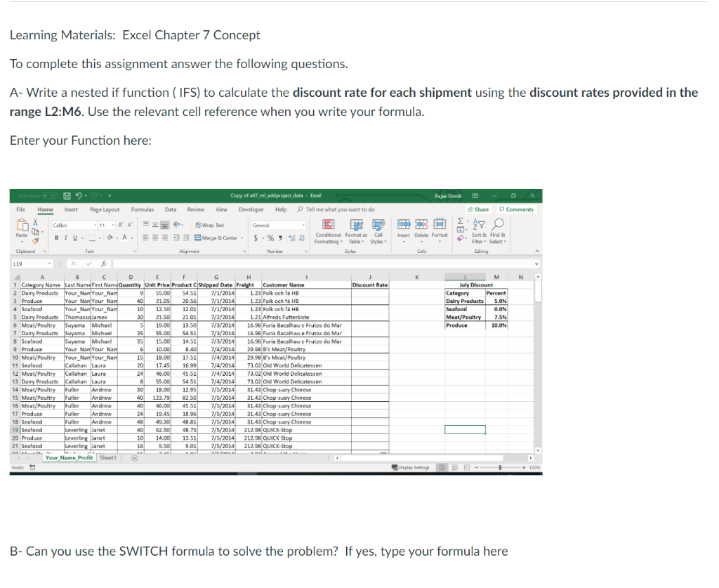
Task: Click the Conditional Formatting icon
Action: [x=329, y=224]
